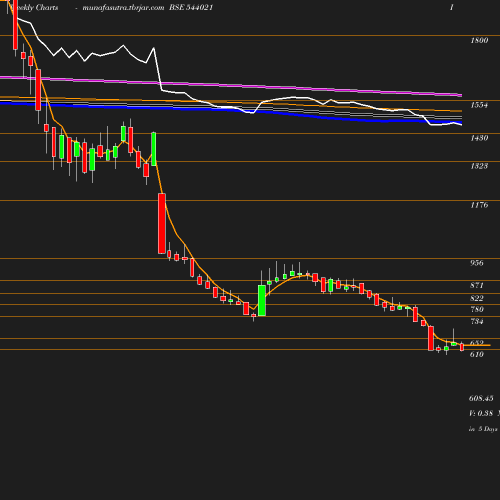Viewport: 500px width, 500px height.
Task: Click the 1800 price label
Action: point(479,40)
